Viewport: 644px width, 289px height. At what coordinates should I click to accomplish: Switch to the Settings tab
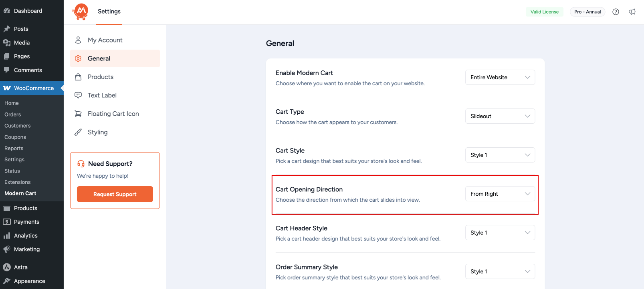[x=109, y=12]
